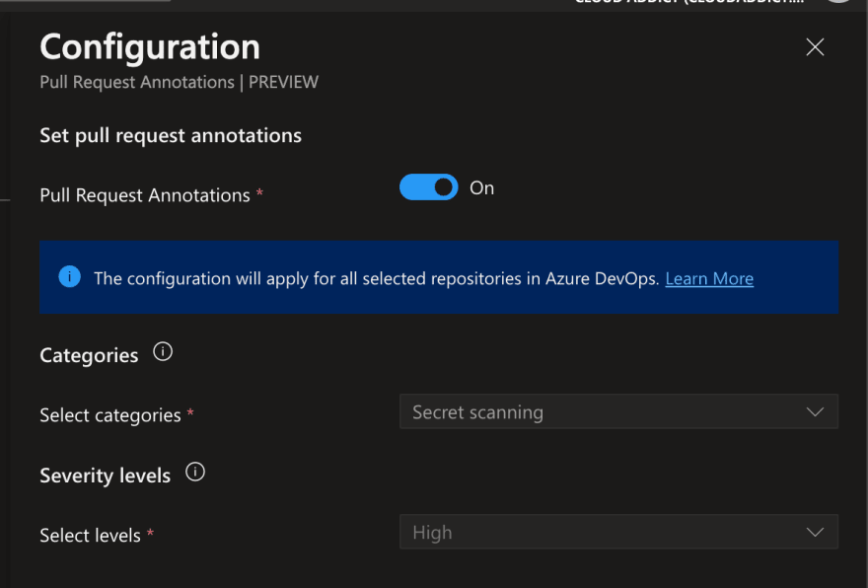This screenshot has height=588, width=868.
Task: Show Categories info tooltip icon
Action: coord(163,351)
